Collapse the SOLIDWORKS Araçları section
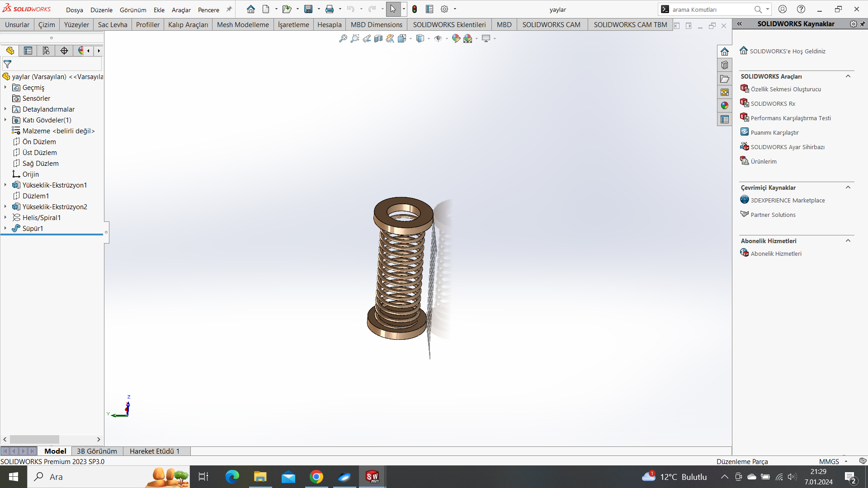Screen dimensions: 868x488 click(848, 76)
